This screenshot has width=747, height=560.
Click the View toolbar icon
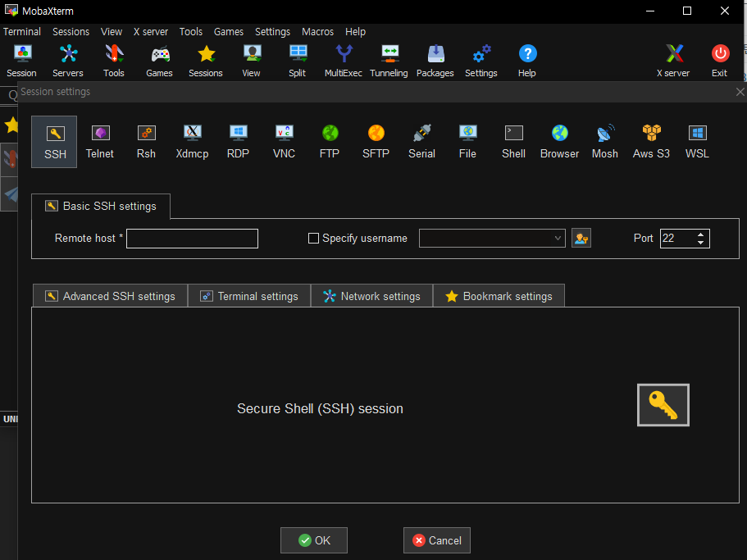(x=251, y=61)
